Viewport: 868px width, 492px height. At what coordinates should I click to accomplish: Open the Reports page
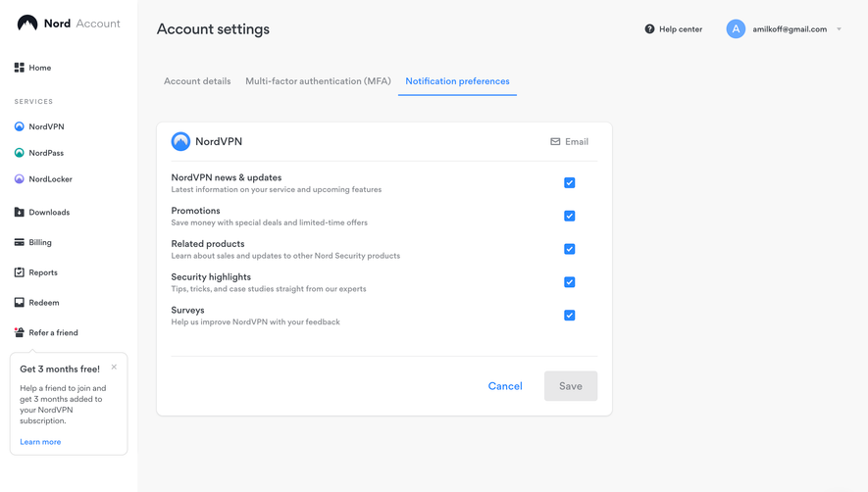coord(43,272)
